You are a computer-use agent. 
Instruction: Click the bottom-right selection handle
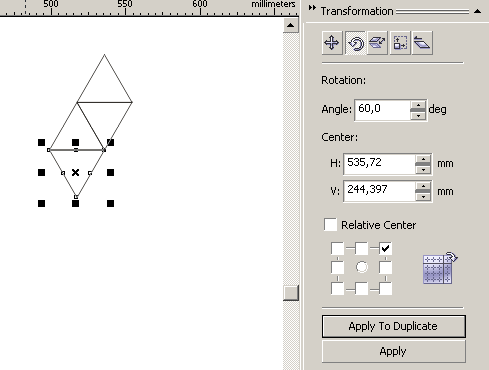click(110, 203)
